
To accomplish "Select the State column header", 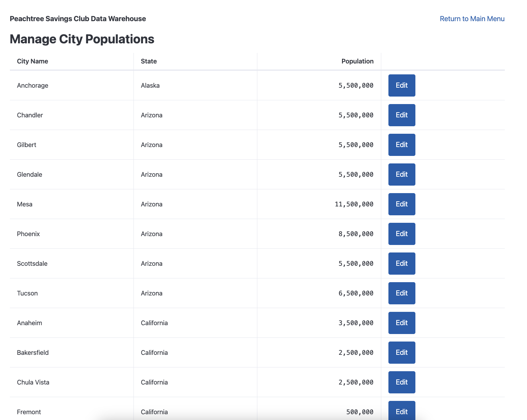I will click(x=149, y=61).
